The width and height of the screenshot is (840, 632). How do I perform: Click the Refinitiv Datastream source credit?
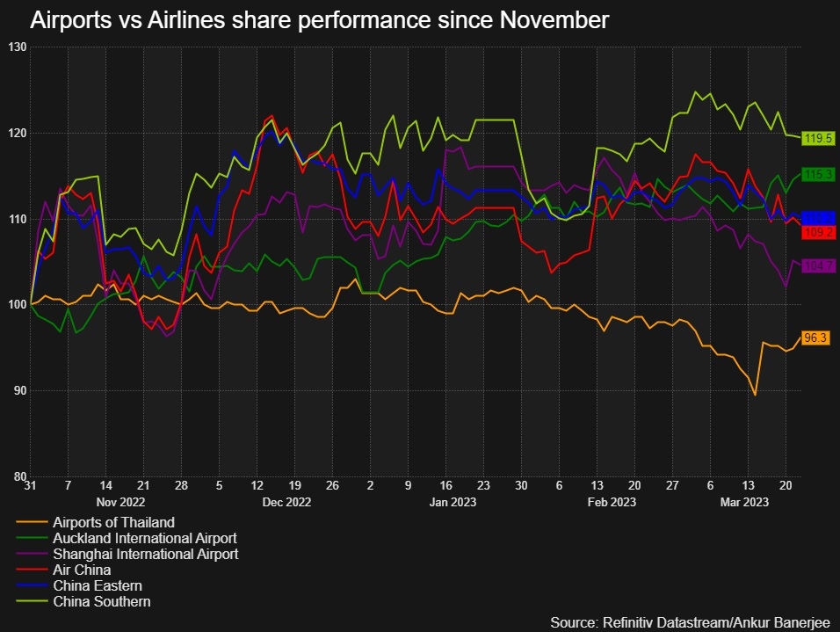click(x=691, y=622)
